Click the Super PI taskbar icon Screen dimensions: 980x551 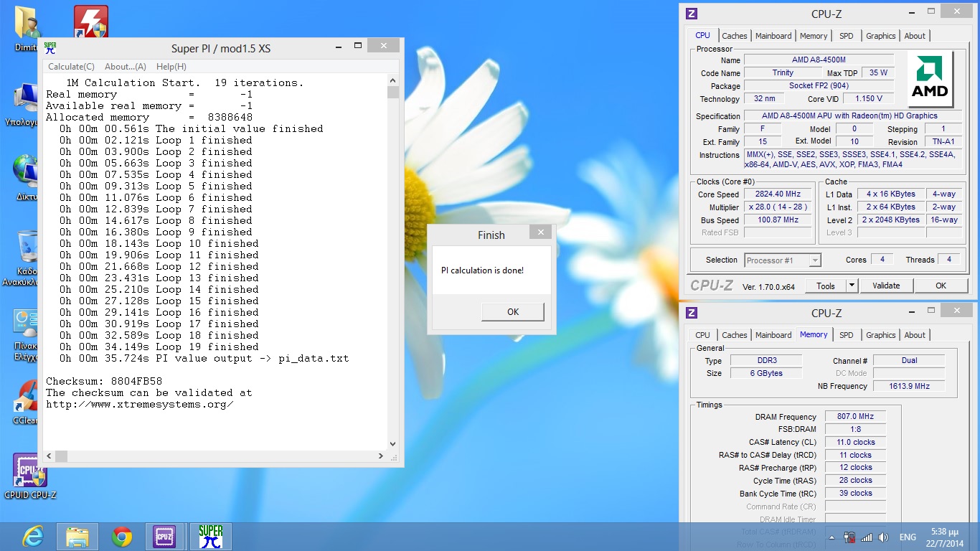[211, 537]
